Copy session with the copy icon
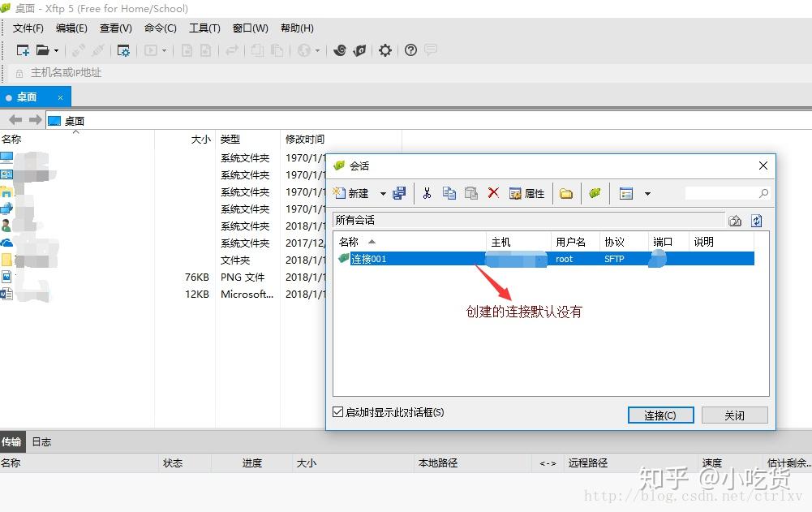 pyautogui.click(x=449, y=193)
